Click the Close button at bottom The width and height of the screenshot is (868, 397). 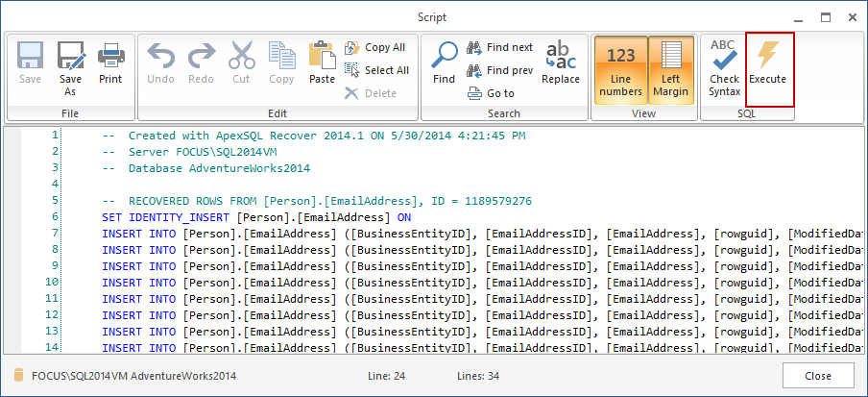coord(818,376)
